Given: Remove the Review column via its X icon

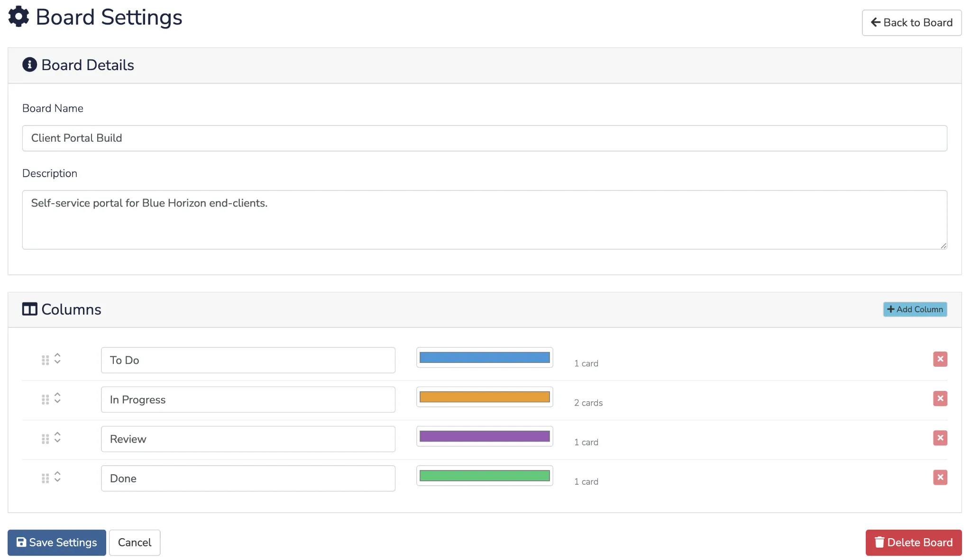Looking at the screenshot, I should [x=940, y=438].
